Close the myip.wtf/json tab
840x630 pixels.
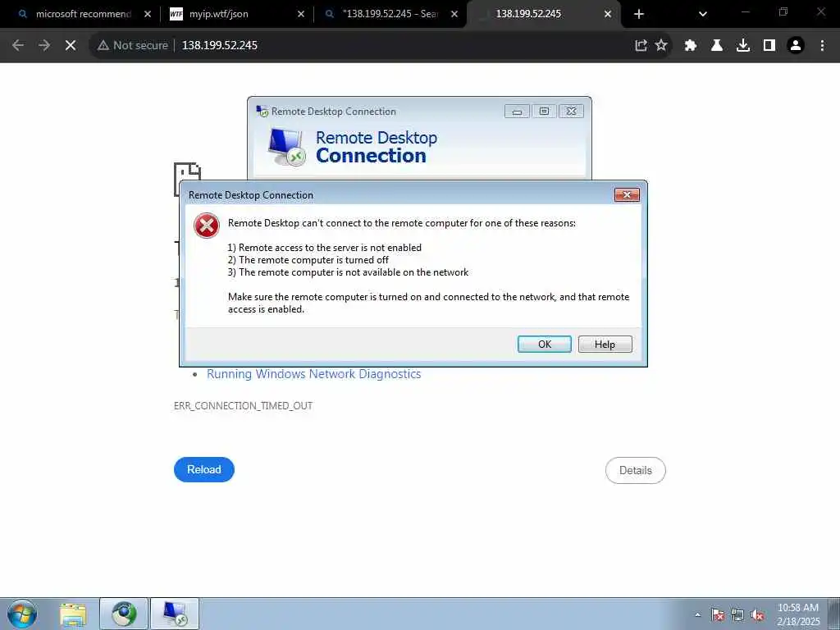[301, 15]
